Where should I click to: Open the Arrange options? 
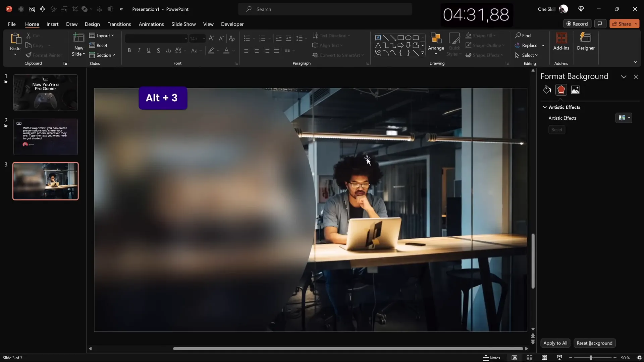[436, 44]
